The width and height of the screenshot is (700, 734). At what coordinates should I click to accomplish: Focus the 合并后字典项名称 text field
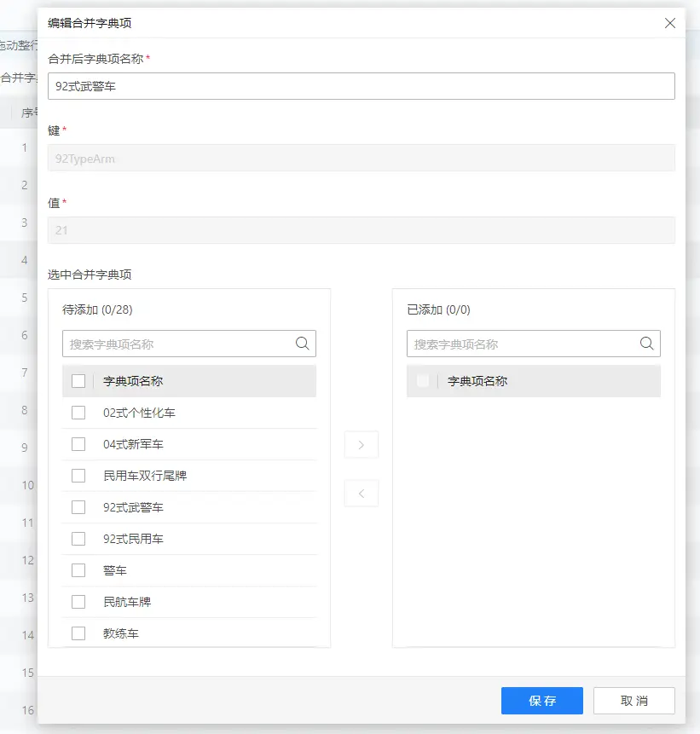(x=361, y=86)
